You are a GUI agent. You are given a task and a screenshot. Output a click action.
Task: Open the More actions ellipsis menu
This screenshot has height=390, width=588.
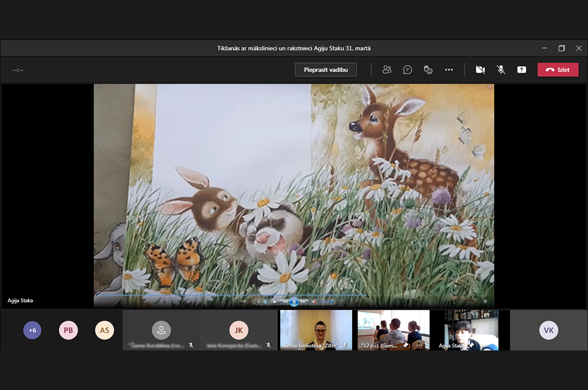449,69
